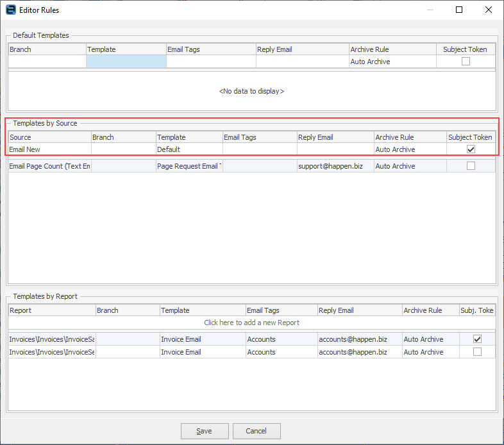Click the Editor Rules app icon in title bar
This screenshot has width=504, height=445.
tap(10, 10)
